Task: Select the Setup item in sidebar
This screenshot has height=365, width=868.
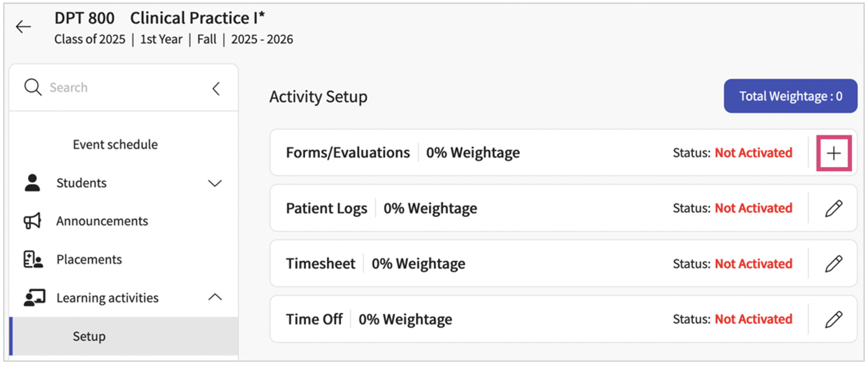Action: (x=89, y=336)
